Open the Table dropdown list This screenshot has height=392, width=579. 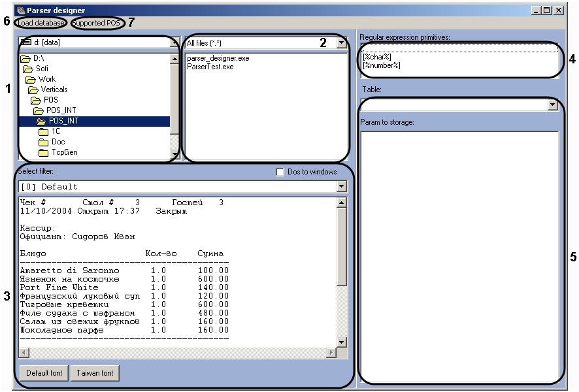[553, 105]
